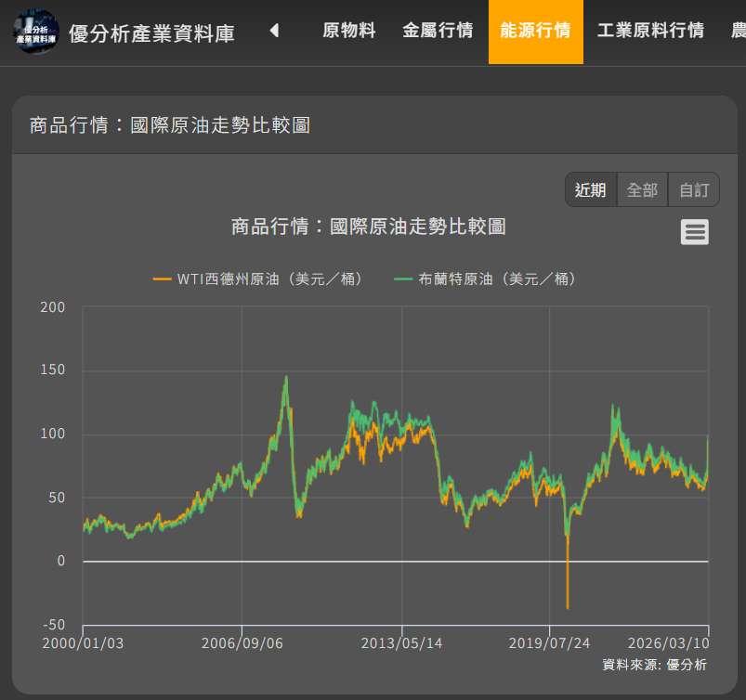Switch to the 原物料 tab
Image resolution: width=746 pixels, height=700 pixels.
(349, 31)
